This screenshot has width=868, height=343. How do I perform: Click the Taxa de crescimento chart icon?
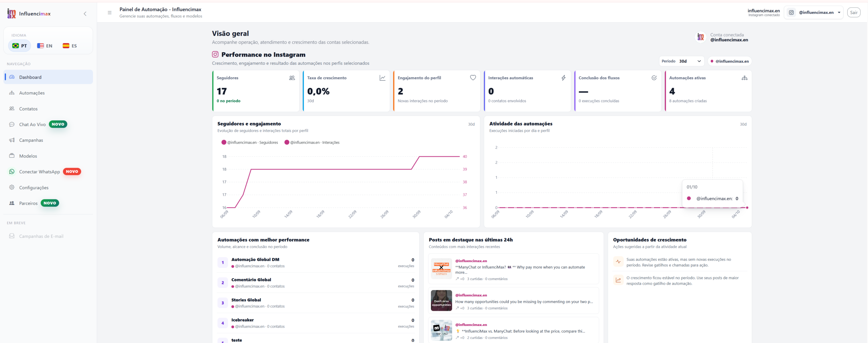pyautogui.click(x=382, y=78)
